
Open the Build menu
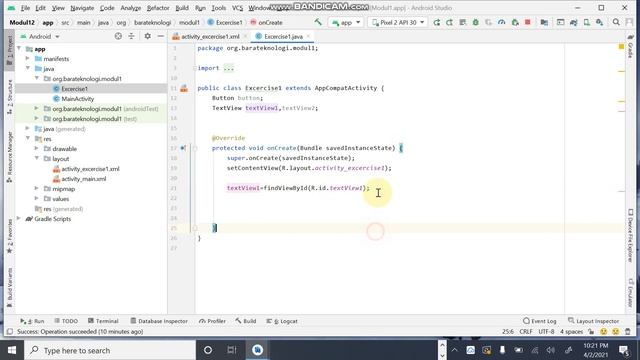pos(182,8)
